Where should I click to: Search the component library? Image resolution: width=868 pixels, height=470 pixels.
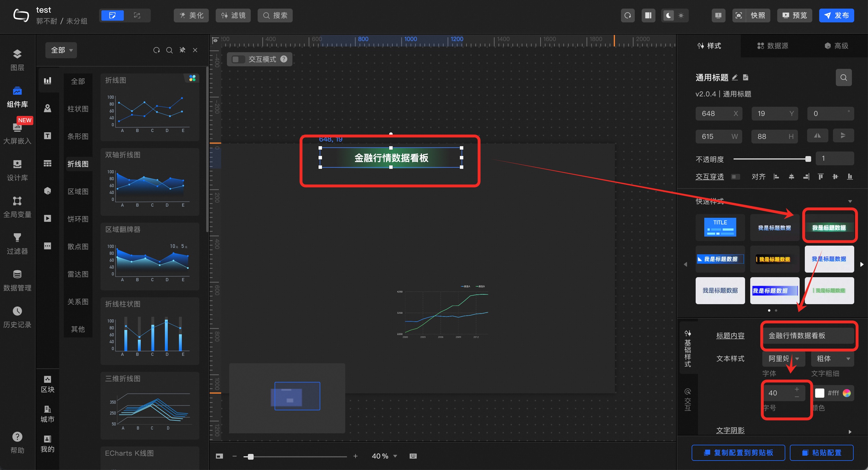(169, 50)
